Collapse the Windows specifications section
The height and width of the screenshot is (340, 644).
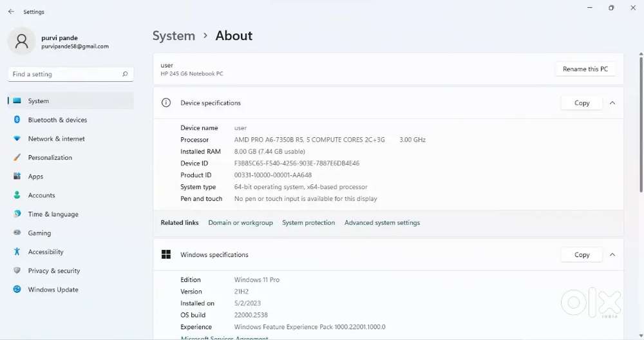[x=612, y=255]
